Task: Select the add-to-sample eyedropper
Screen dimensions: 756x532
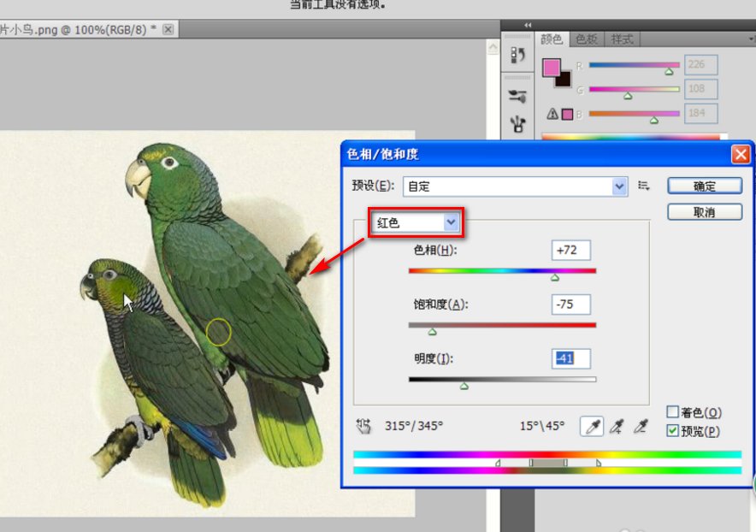Action: (x=616, y=427)
